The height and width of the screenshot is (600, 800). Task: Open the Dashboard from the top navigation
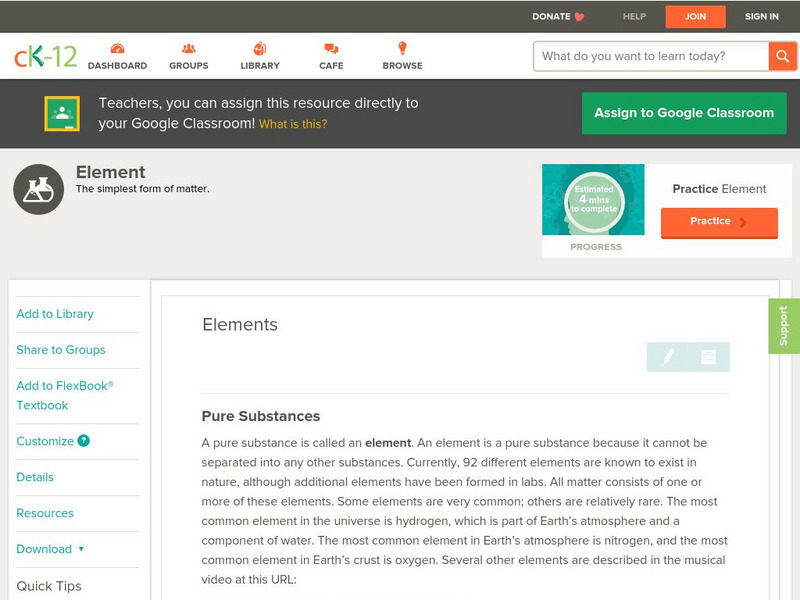pyautogui.click(x=119, y=56)
